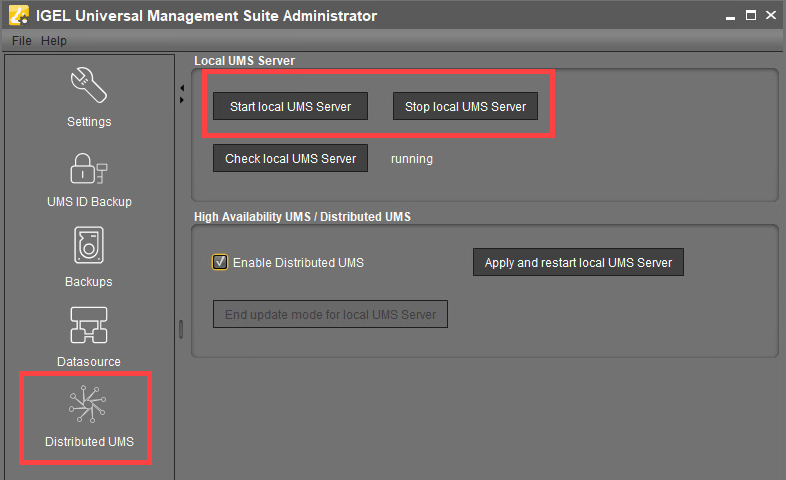Collapse sidebar with left-pointing splitter arrow

[181, 88]
